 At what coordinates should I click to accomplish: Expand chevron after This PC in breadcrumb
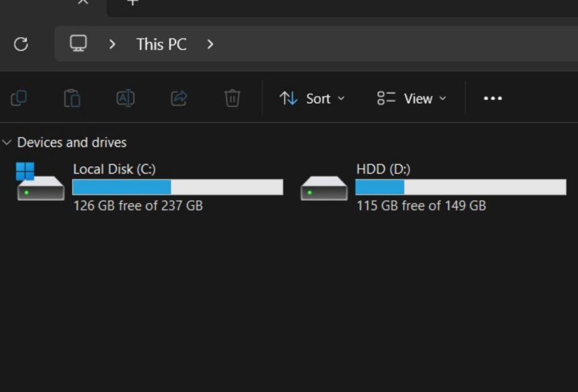coord(210,44)
